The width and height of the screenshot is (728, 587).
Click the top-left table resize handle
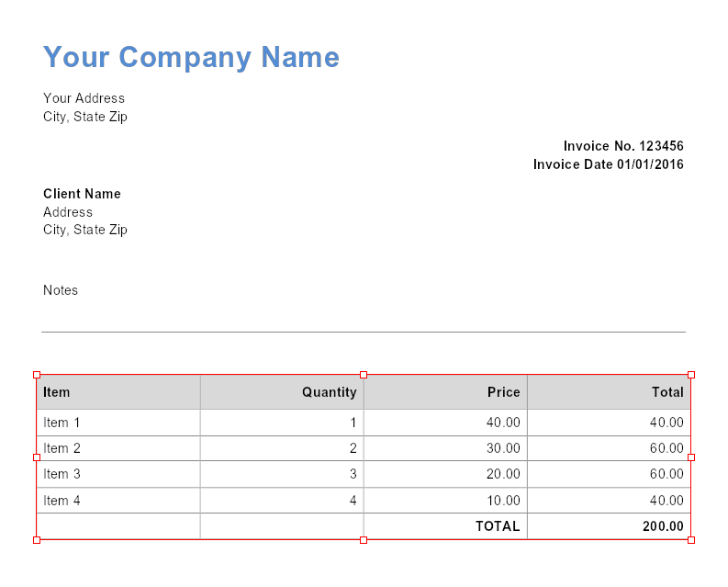point(37,375)
